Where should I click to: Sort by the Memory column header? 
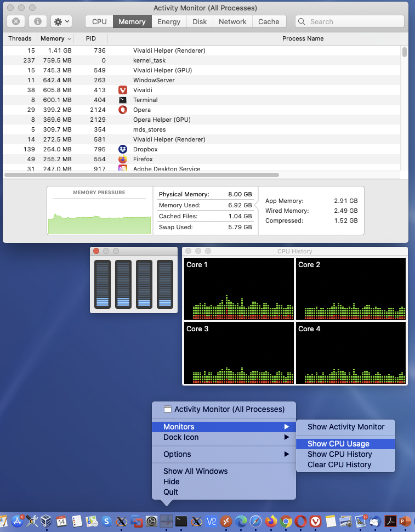pyautogui.click(x=53, y=38)
